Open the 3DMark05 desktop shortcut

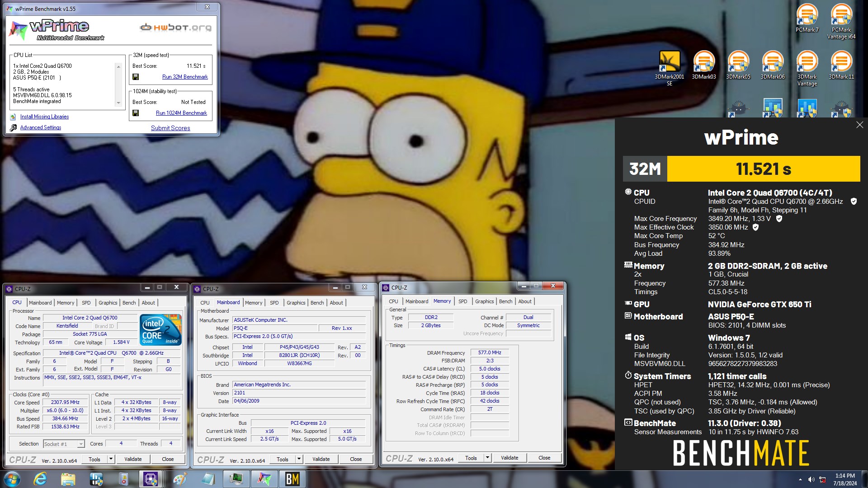click(738, 65)
